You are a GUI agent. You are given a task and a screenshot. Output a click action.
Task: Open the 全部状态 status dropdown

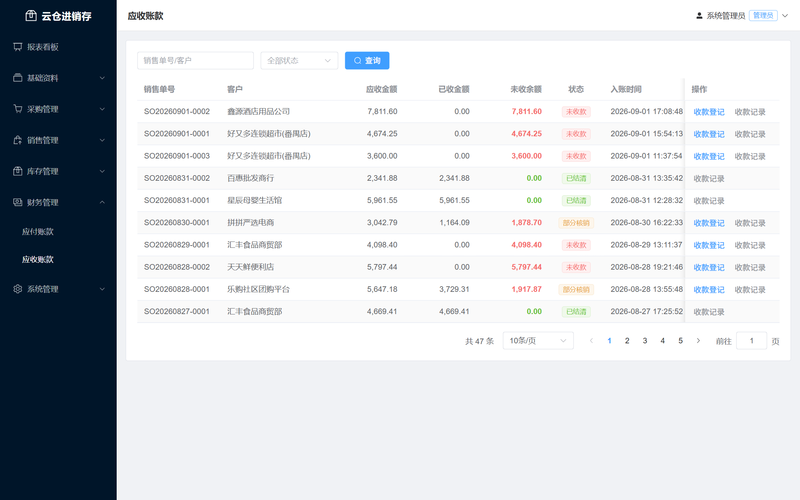(x=299, y=61)
